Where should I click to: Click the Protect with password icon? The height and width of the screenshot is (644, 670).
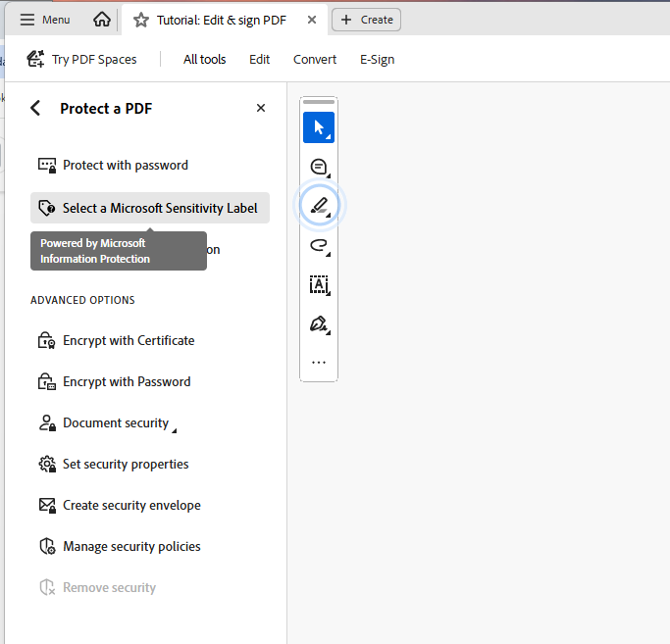(x=47, y=166)
